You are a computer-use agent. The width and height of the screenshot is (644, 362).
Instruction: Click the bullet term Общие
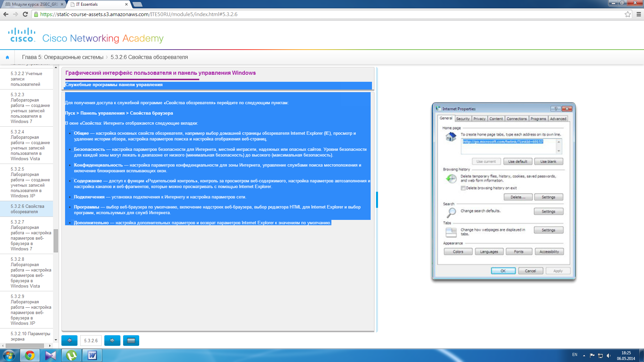pos(82,133)
